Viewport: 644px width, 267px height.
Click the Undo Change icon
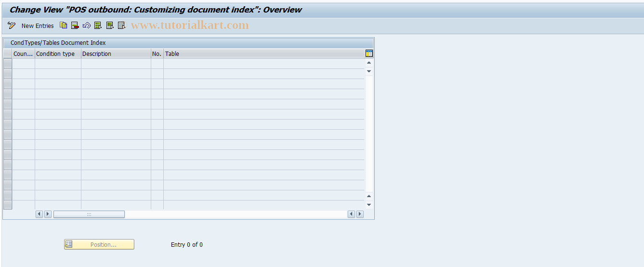point(87,26)
